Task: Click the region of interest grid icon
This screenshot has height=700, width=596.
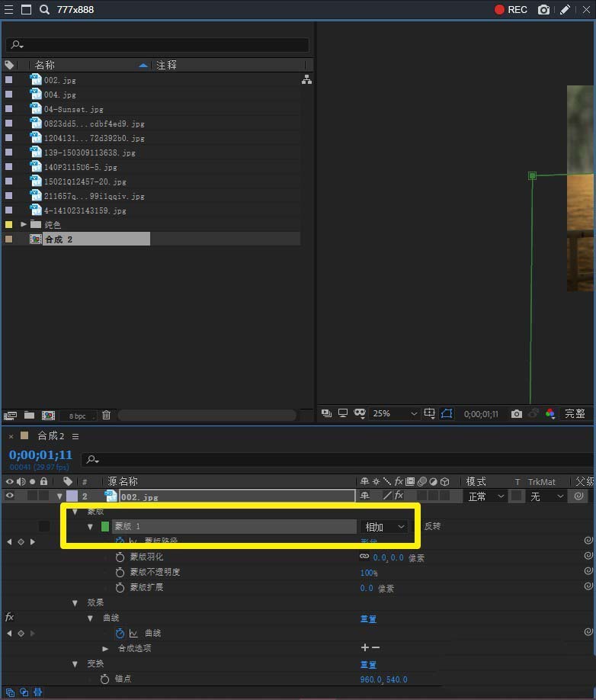Action: (429, 413)
